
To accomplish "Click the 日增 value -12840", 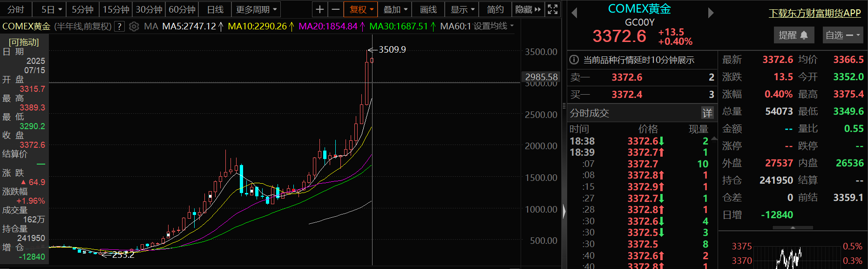I will (777, 214).
